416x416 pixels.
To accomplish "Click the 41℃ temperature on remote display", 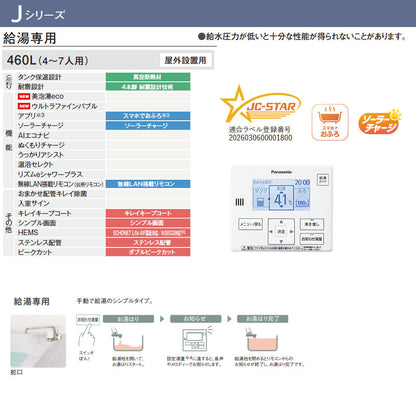I will click(x=282, y=199).
